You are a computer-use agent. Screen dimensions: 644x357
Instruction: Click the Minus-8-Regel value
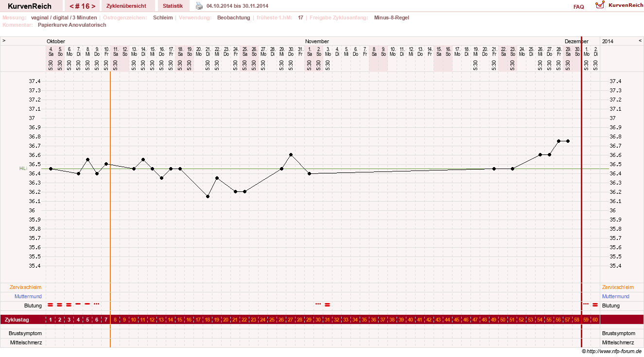392,17
